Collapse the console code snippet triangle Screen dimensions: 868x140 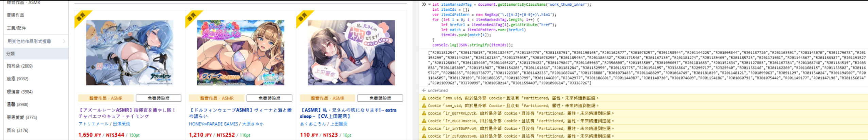(x=430, y=4)
